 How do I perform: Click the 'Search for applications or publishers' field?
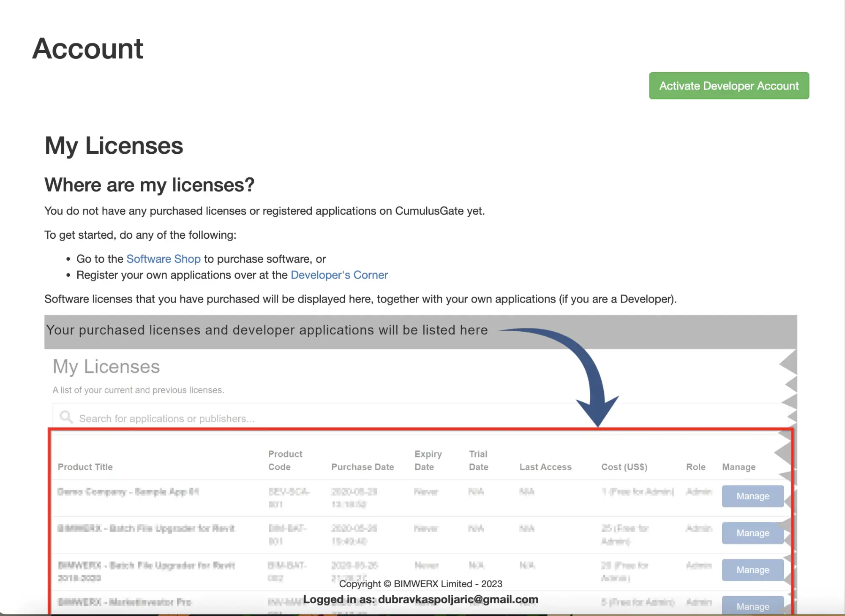(420, 418)
